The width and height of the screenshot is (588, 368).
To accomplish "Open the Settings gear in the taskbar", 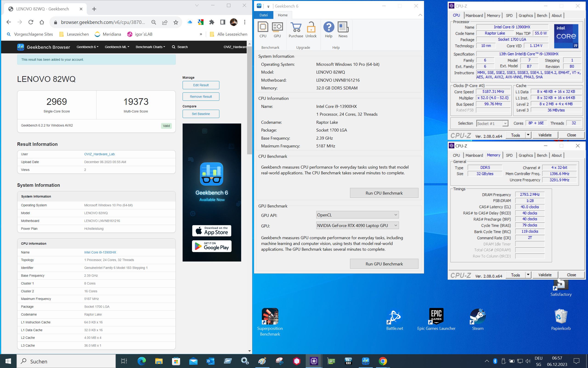I will (x=245, y=361).
